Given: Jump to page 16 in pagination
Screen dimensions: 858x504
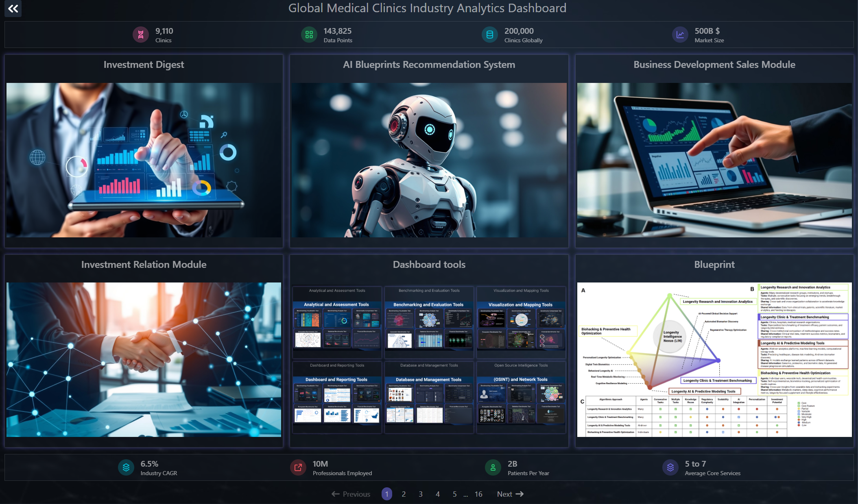Looking at the screenshot, I should pos(478,494).
